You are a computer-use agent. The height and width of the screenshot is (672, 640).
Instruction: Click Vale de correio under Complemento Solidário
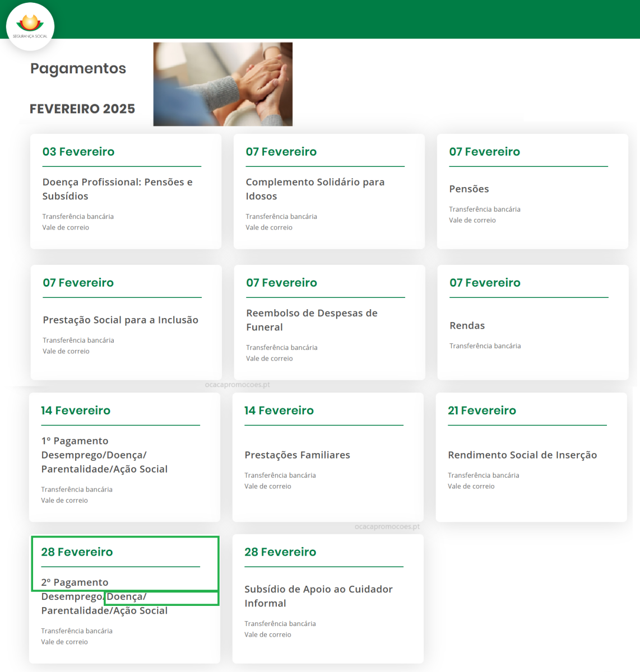click(269, 228)
